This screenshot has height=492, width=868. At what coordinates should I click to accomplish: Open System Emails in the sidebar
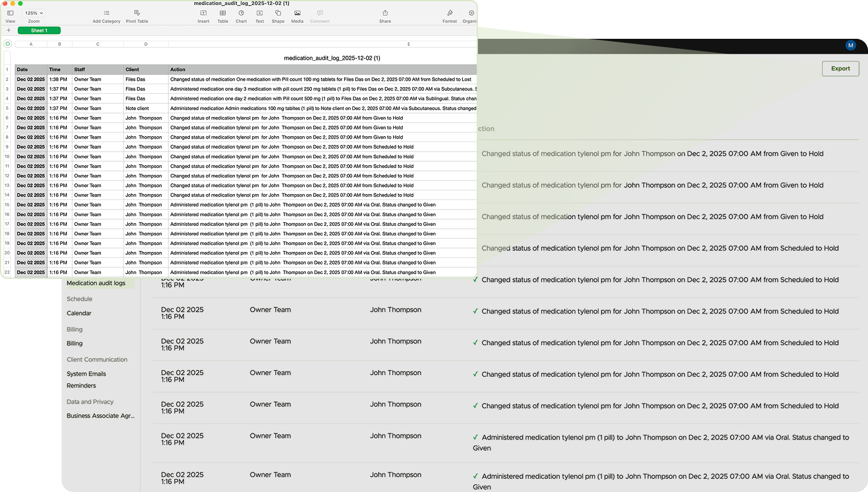87,374
